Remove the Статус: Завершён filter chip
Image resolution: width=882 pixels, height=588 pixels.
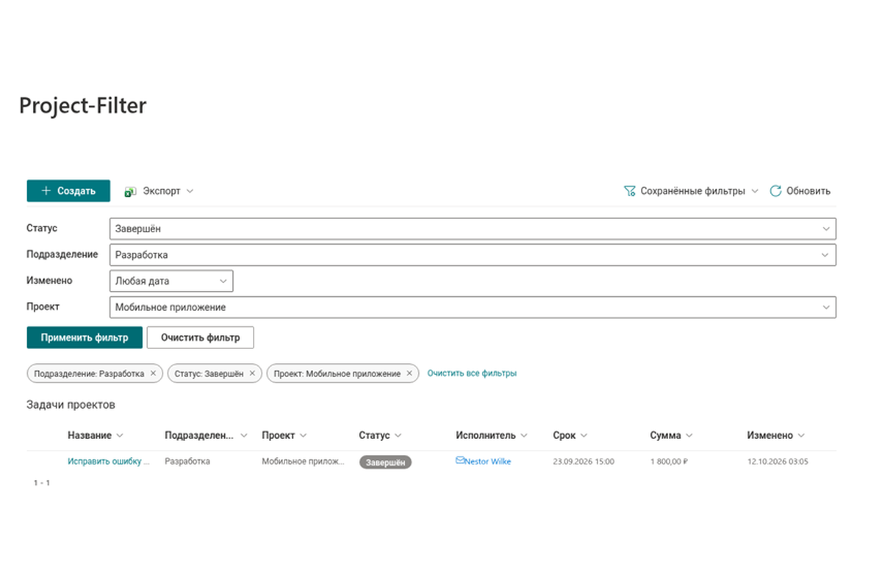tap(252, 373)
